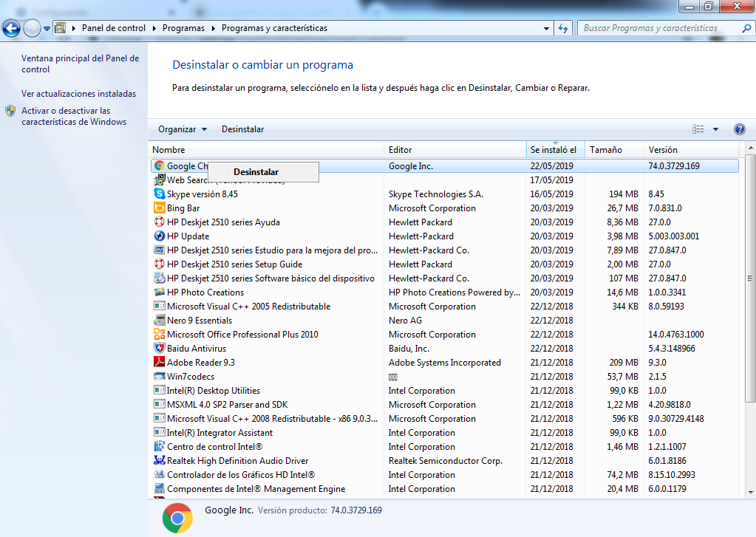Click the Programas breadcrumb

[x=183, y=28]
